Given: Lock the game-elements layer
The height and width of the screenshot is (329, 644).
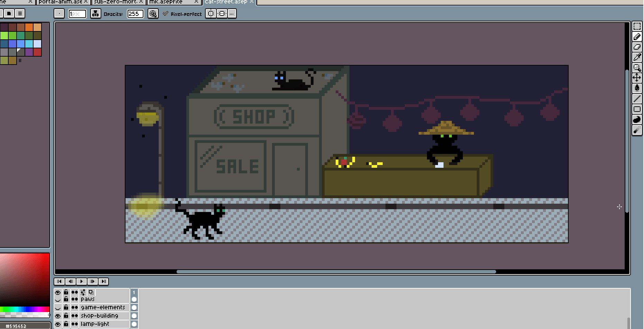Looking at the screenshot, I should (x=66, y=308).
